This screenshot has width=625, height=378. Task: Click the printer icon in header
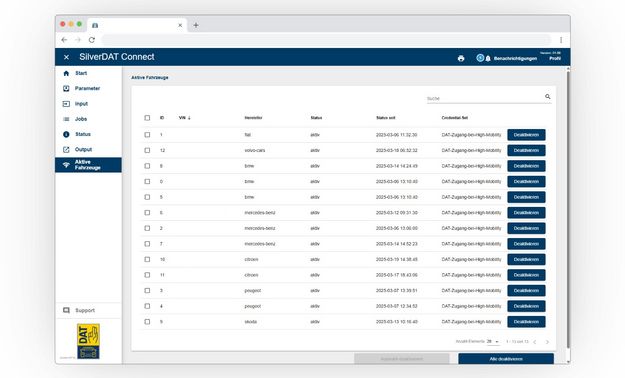[x=461, y=58]
